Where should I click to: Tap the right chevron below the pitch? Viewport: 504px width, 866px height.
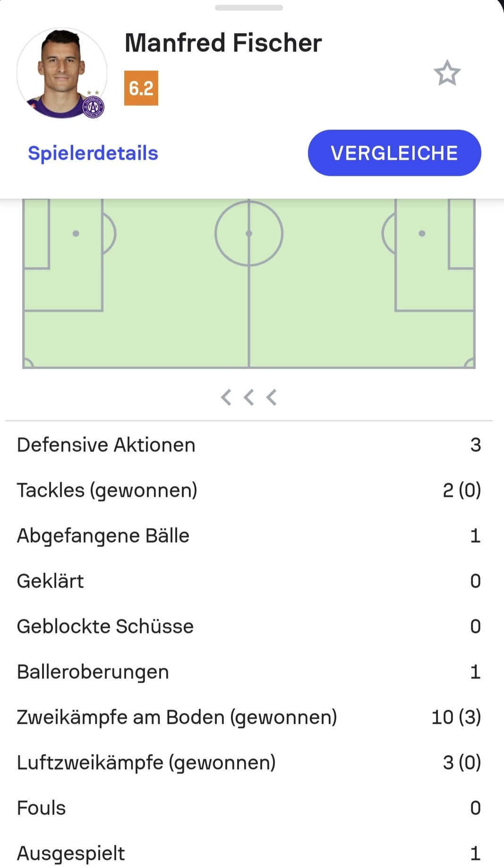click(x=272, y=398)
